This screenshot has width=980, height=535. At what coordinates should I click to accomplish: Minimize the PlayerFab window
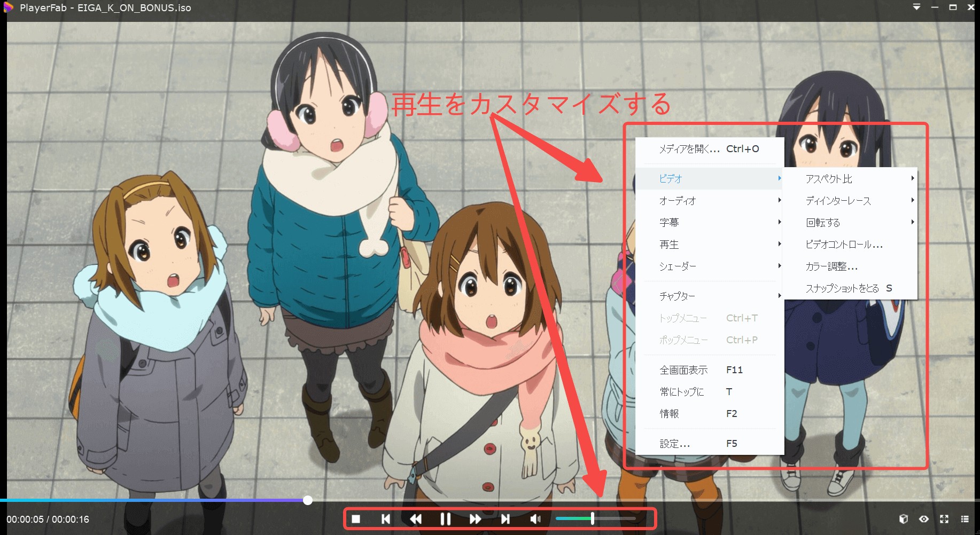point(935,7)
